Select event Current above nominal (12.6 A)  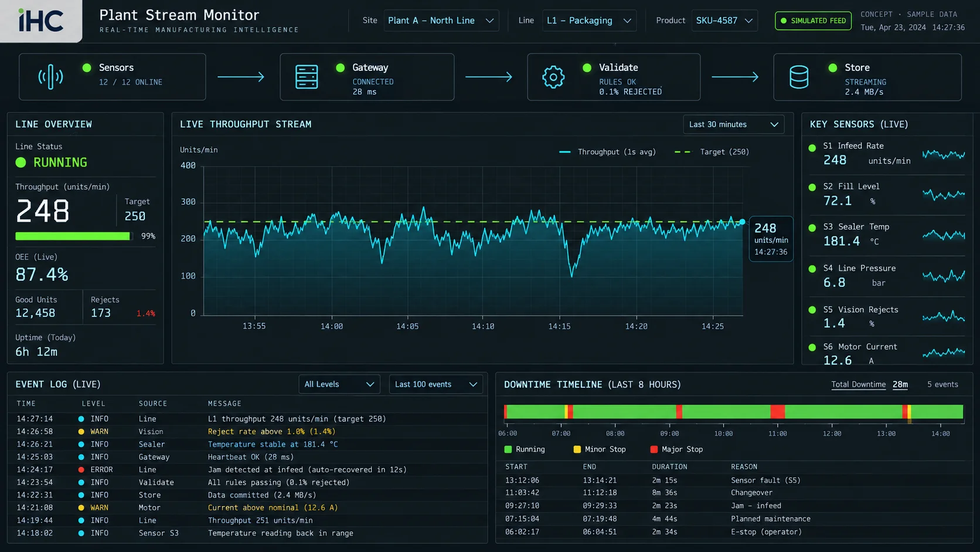[247, 507]
